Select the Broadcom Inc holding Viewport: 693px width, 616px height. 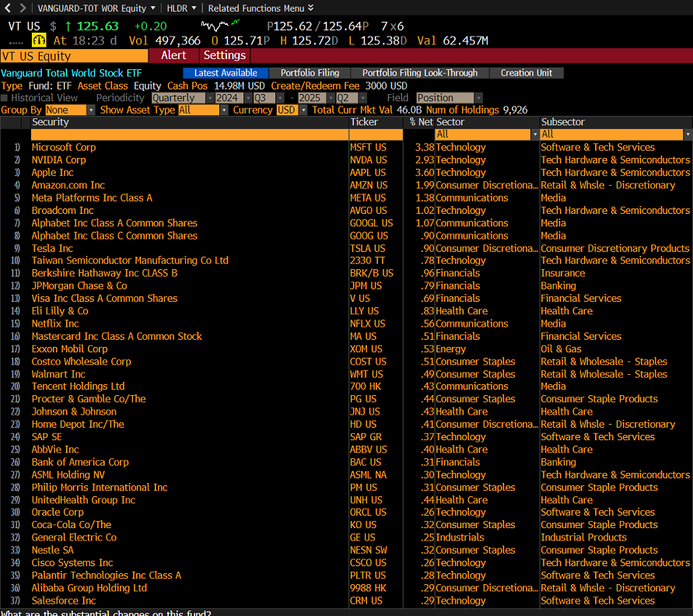62,210
